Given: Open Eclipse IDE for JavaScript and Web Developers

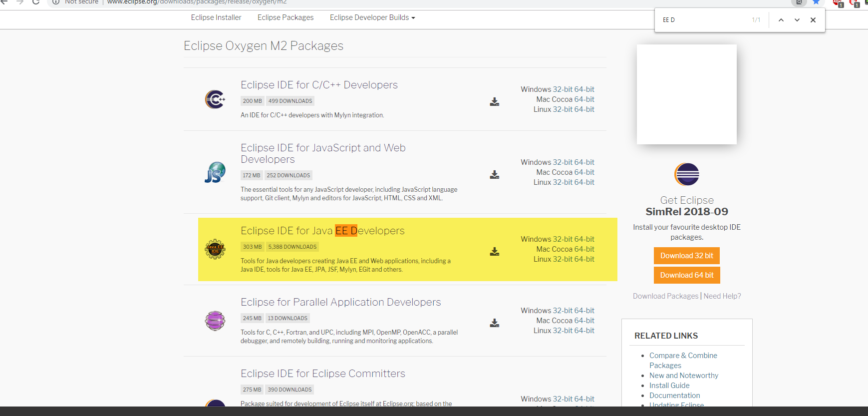Looking at the screenshot, I should pos(323,153).
